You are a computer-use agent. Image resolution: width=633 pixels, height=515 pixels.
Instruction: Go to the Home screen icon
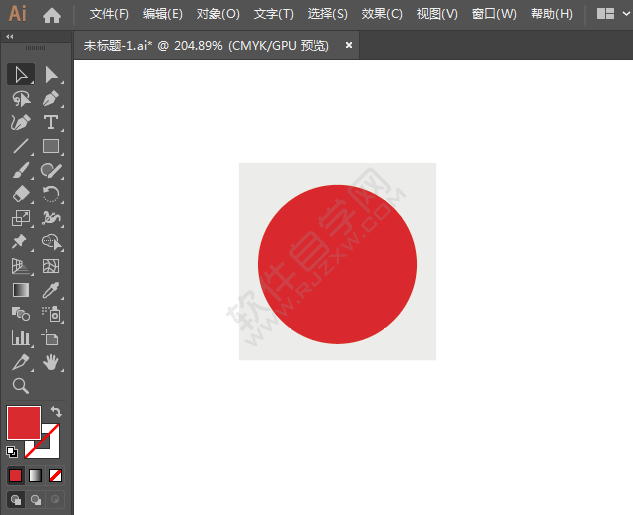52,15
